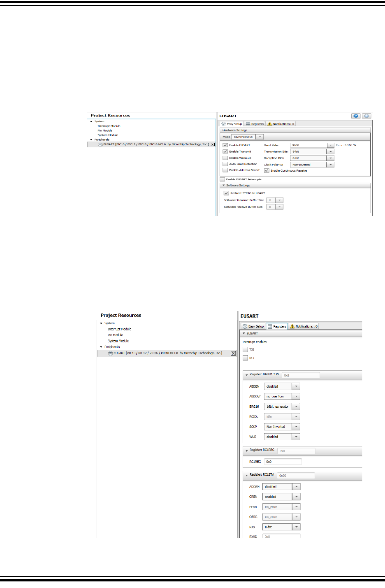Open the BRG16 16bit_generator dropdown

(296, 407)
